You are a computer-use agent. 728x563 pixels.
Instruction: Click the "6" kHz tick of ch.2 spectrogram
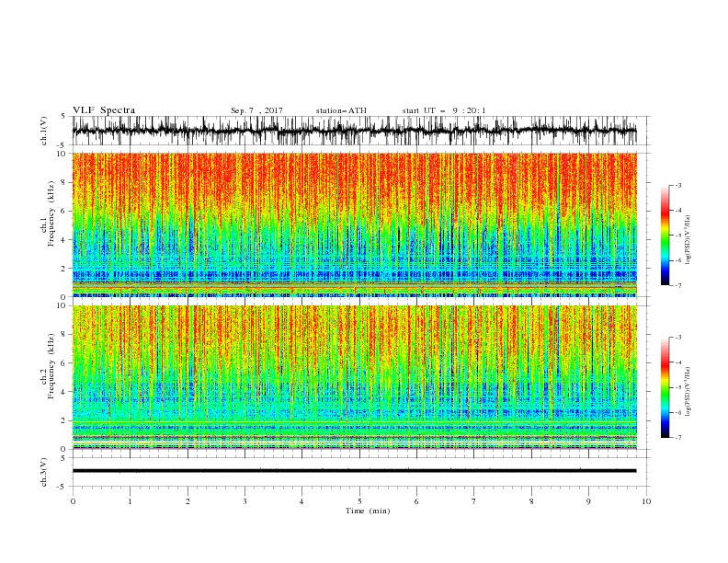click(64, 363)
